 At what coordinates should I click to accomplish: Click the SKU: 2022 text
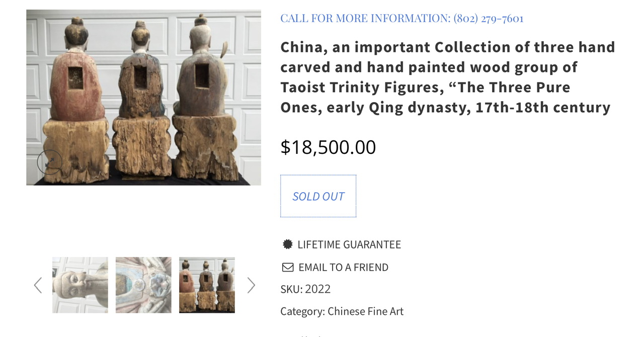pyautogui.click(x=305, y=289)
